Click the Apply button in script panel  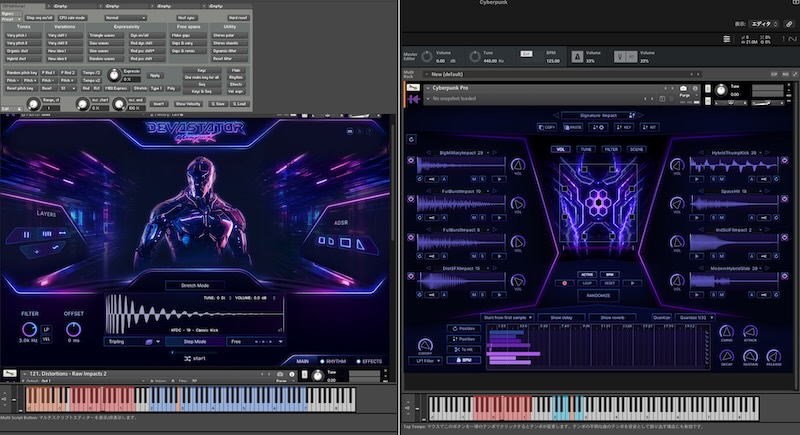pos(155,75)
